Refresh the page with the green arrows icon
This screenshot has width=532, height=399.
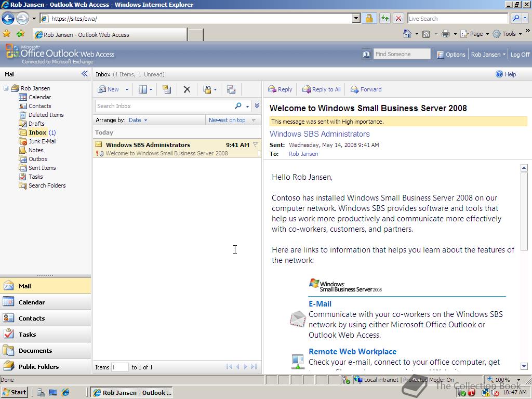[384, 18]
